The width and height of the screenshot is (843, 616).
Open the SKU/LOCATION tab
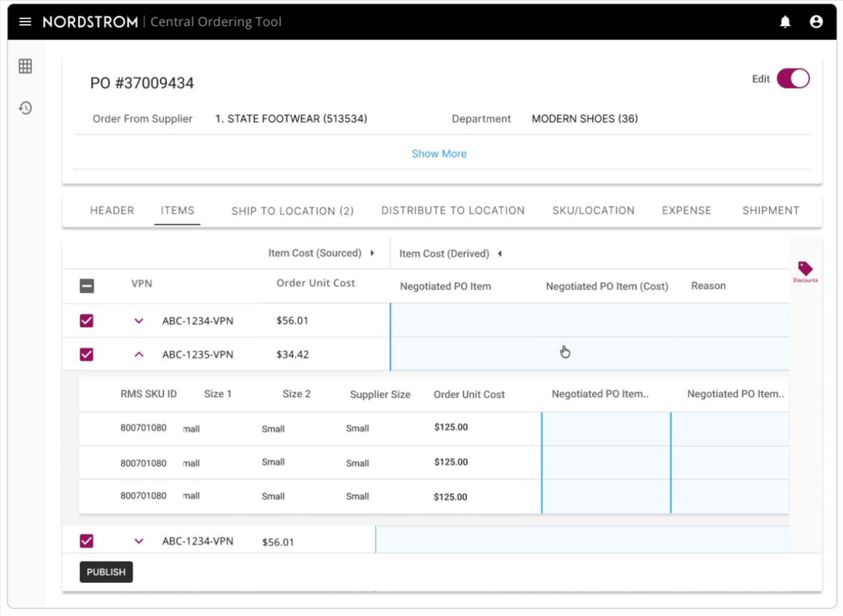pyautogui.click(x=593, y=210)
